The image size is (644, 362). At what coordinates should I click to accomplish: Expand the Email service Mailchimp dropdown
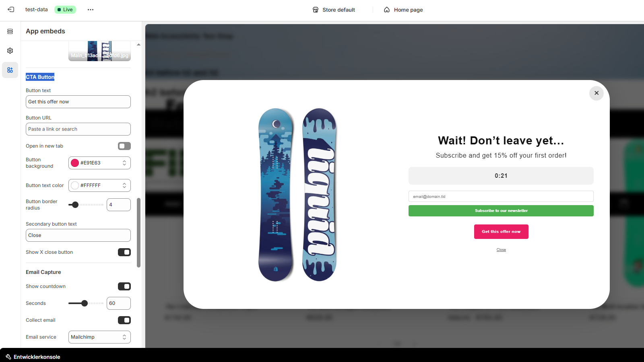[99, 337]
